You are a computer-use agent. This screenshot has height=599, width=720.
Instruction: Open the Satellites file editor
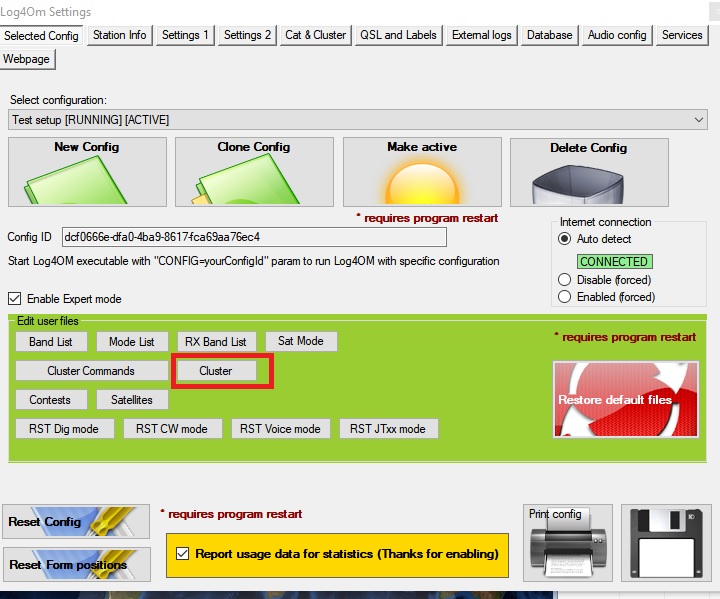tap(132, 400)
